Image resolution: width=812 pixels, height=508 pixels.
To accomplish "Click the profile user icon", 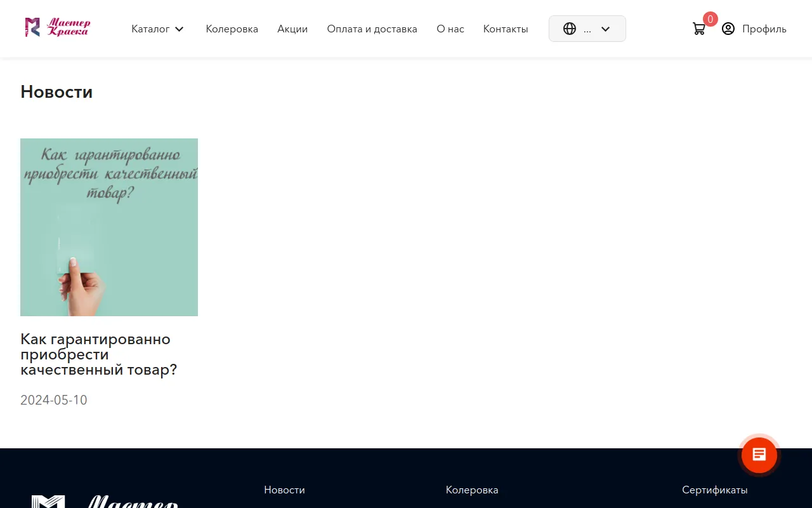I will [728, 29].
